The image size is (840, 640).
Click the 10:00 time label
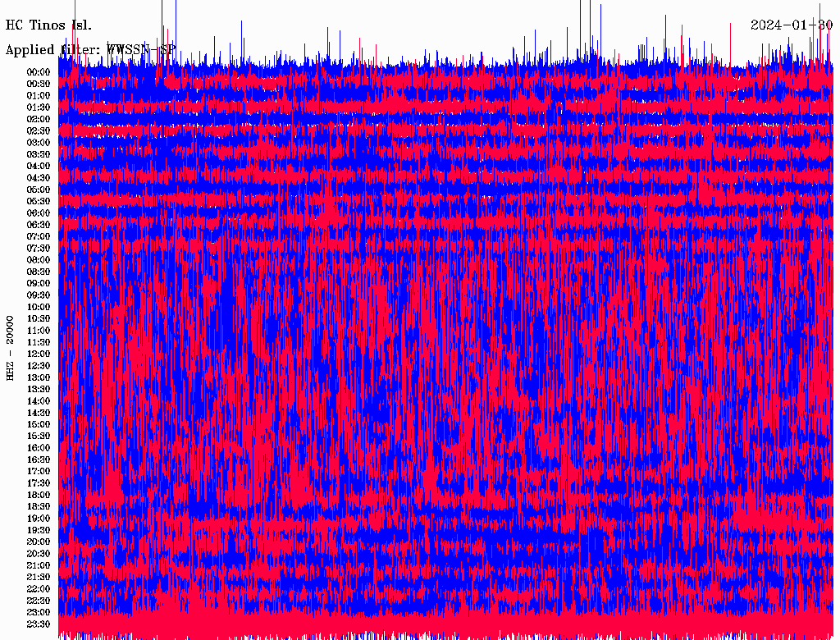coord(39,307)
